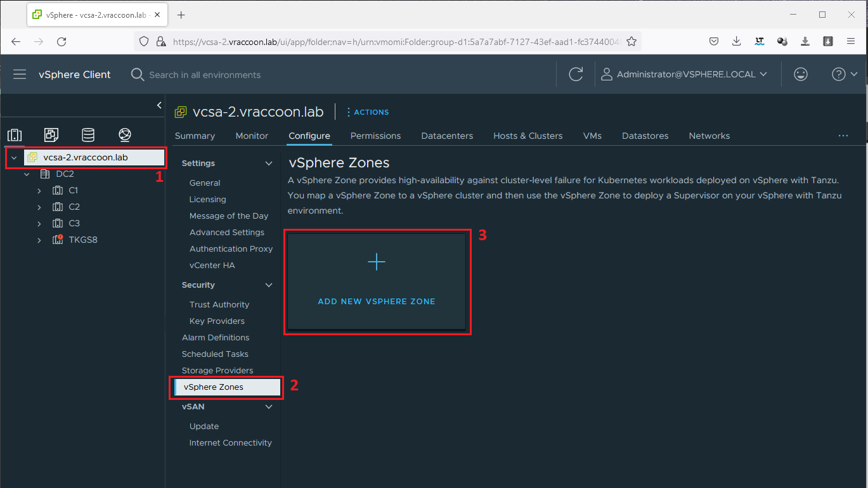Switch to Hosts and Clusters inventory view

[x=15, y=135]
